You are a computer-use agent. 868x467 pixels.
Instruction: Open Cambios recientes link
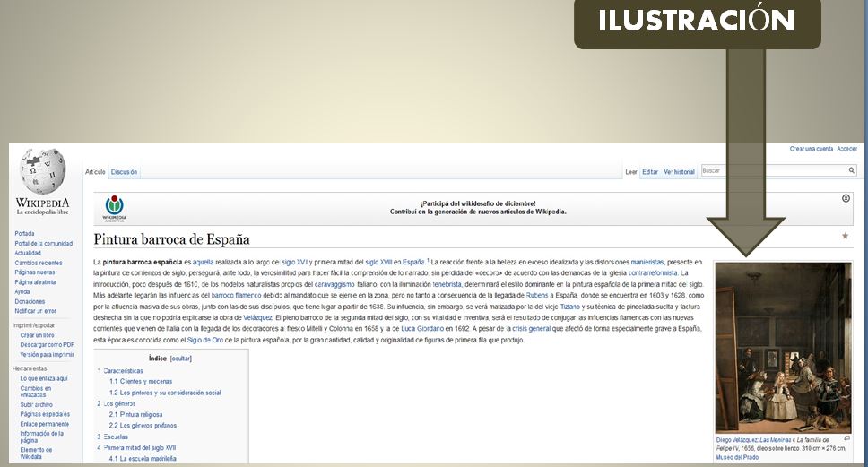point(39,263)
